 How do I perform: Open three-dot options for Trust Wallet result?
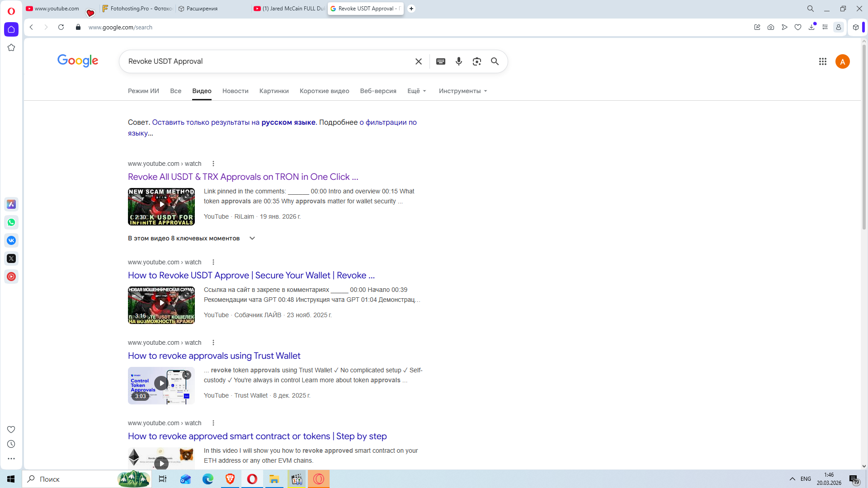(213, 343)
